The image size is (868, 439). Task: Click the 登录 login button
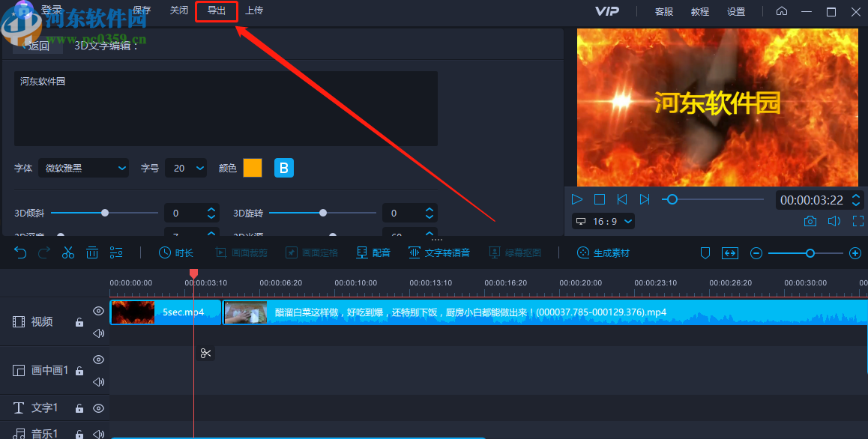(x=52, y=10)
